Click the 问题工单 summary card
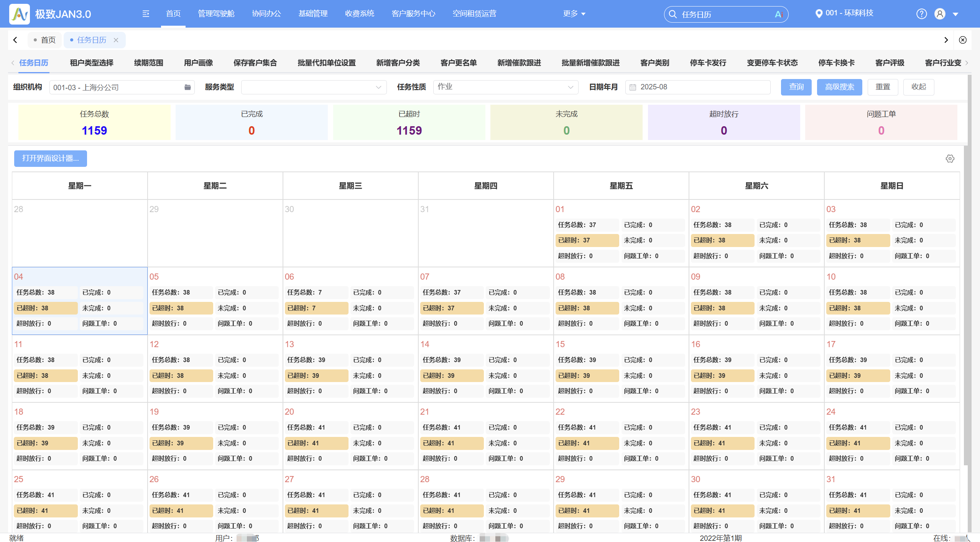The width and height of the screenshot is (980, 542). pos(881,123)
